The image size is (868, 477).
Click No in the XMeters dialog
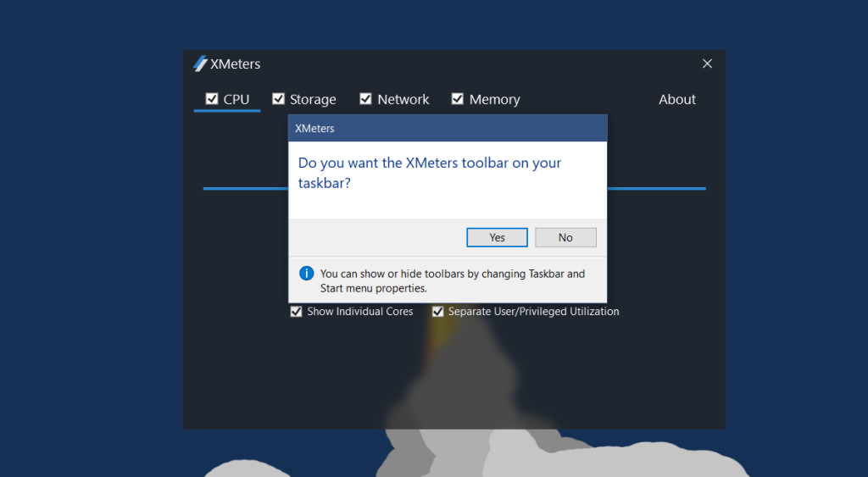tap(565, 237)
